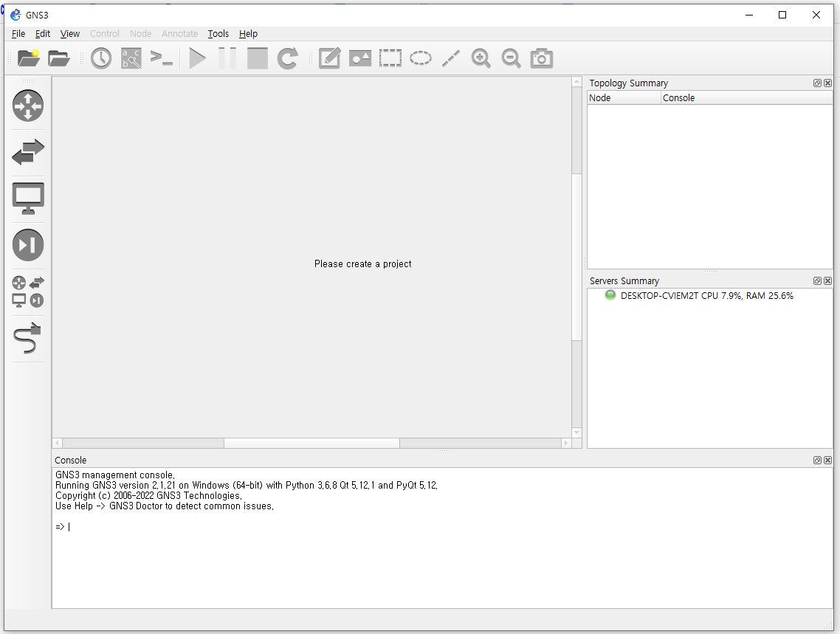
Task: Open the File menu
Action: coord(18,34)
